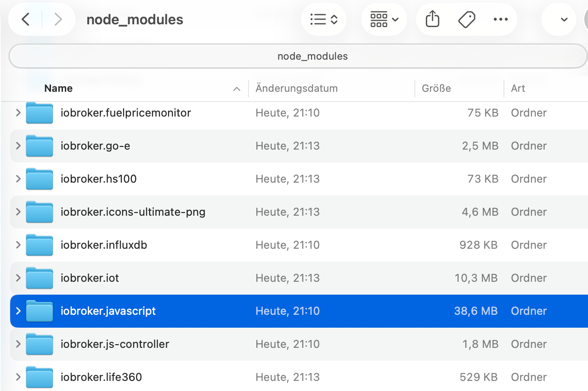Select the file name iobroker.fuelpricemonitor
Screen dimensions: 588x391
pos(125,112)
